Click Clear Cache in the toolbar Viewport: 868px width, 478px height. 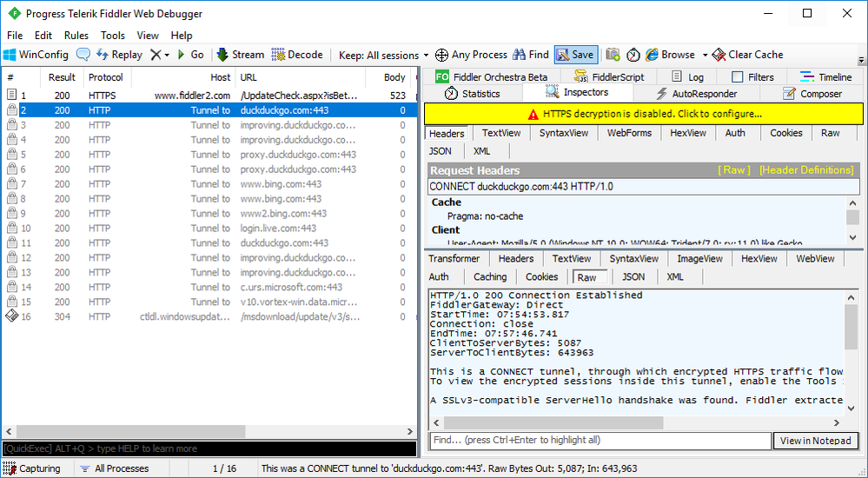748,55
